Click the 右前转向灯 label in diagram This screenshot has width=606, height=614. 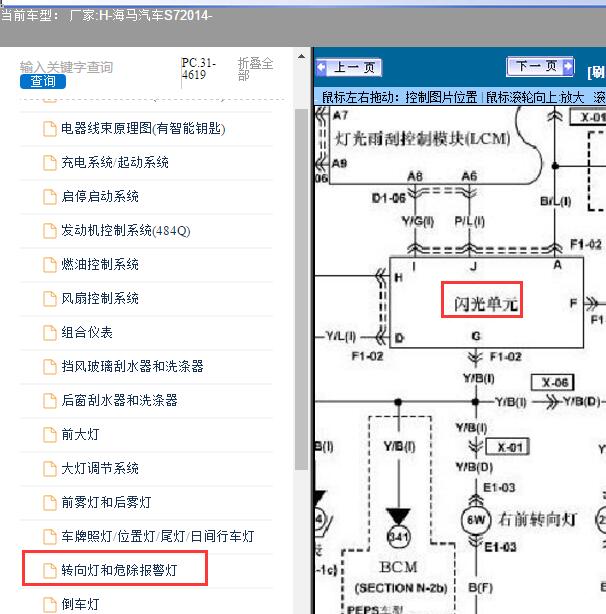[537, 520]
